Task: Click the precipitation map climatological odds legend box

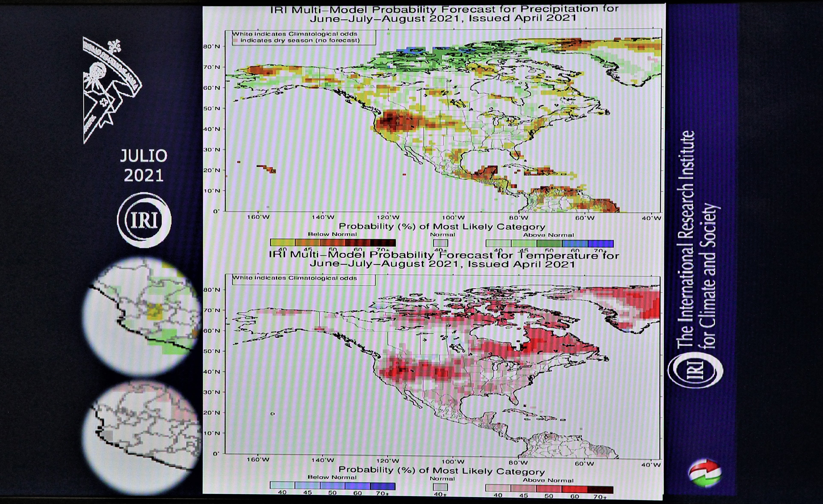Action: (304, 37)
